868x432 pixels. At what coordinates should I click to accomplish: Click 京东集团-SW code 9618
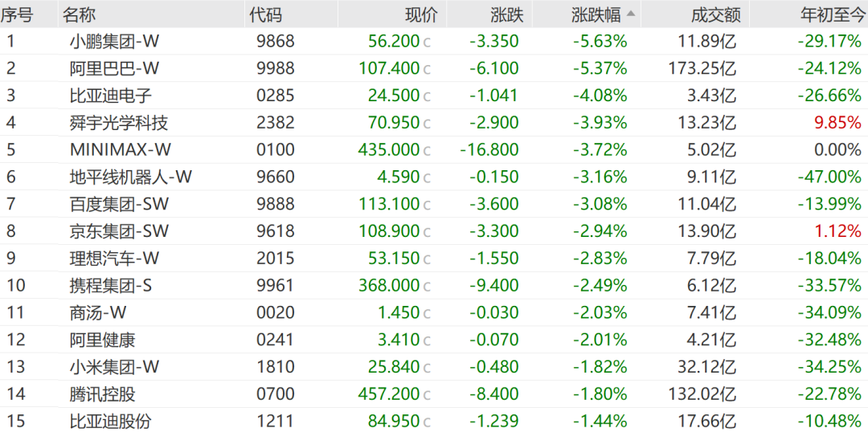coord(276,230)
